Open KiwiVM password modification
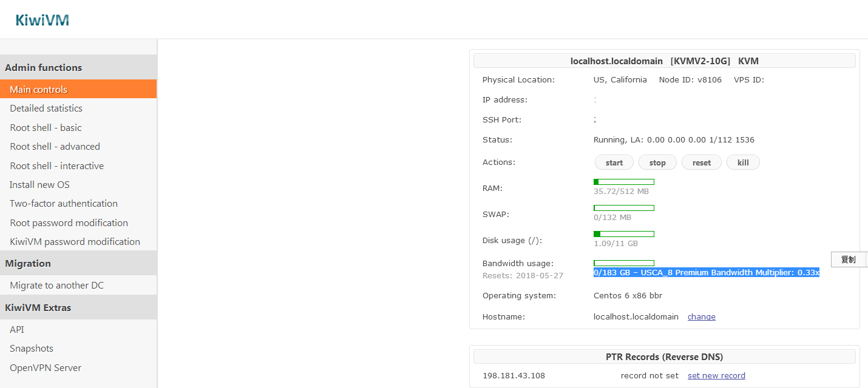This screenshot has height=388, width=868. [75, 241]
